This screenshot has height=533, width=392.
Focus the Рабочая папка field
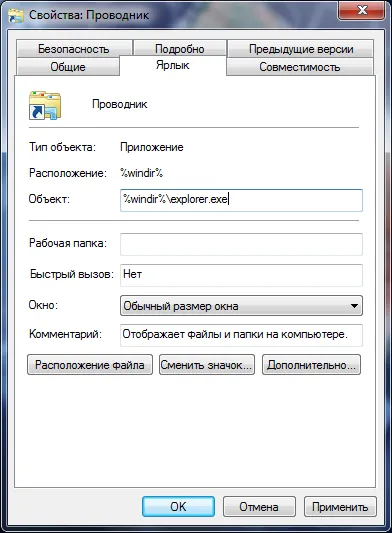point(241,244)
